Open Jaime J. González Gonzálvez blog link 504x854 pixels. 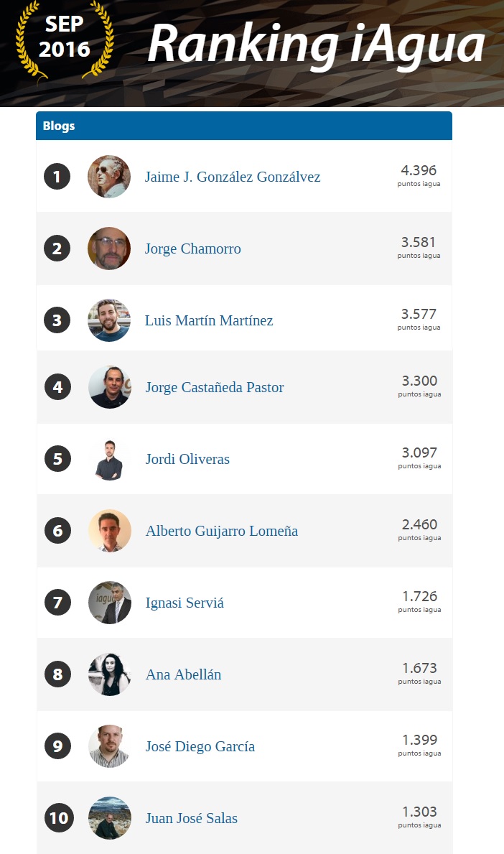coord(233,177)
